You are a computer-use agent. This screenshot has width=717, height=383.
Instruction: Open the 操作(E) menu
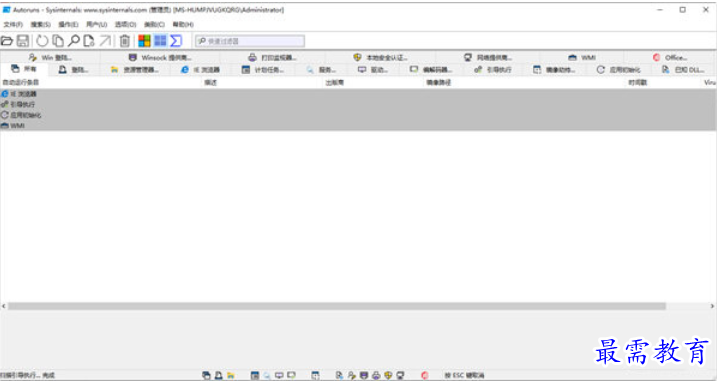(x=68, y=24)
